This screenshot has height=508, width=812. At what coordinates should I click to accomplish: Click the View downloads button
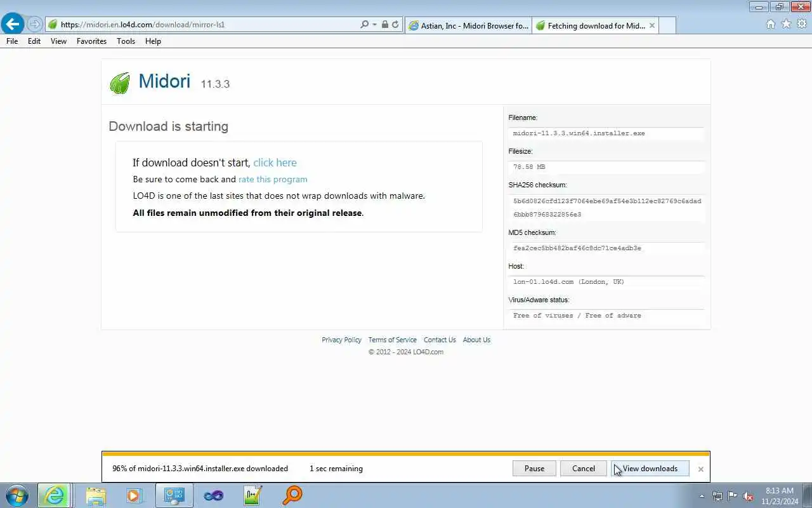650,469
